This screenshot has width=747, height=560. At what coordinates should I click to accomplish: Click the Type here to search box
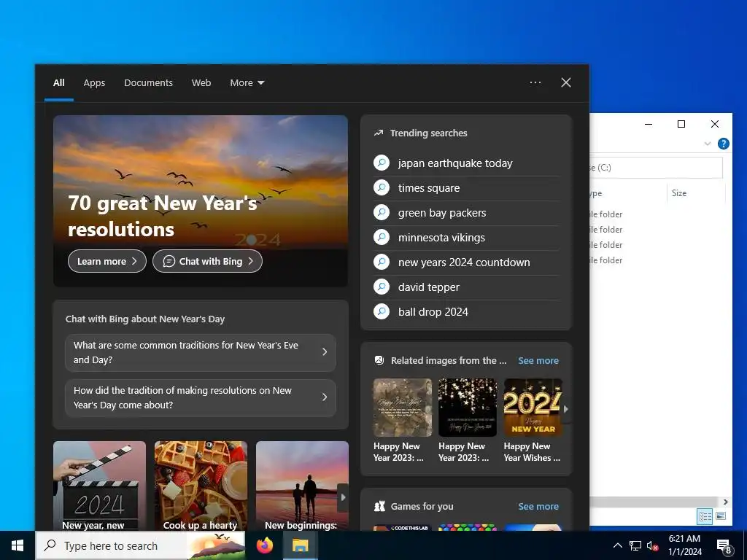click(x=140, y=545)
